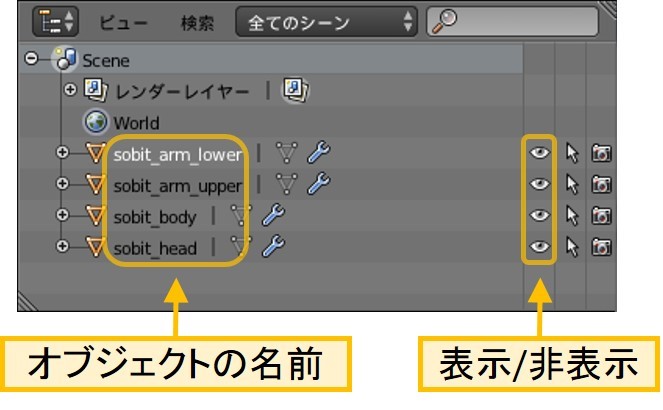Click the mesh data icon beside sobit_arm_upper
663x410 pixels.
[287, 185]
